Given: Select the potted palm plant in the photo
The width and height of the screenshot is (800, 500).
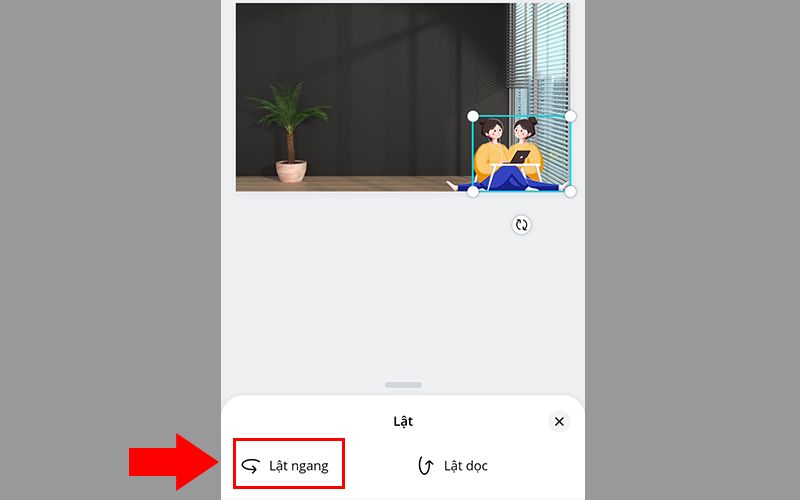Looking at the screenshot, I should (x=290, y=132).
